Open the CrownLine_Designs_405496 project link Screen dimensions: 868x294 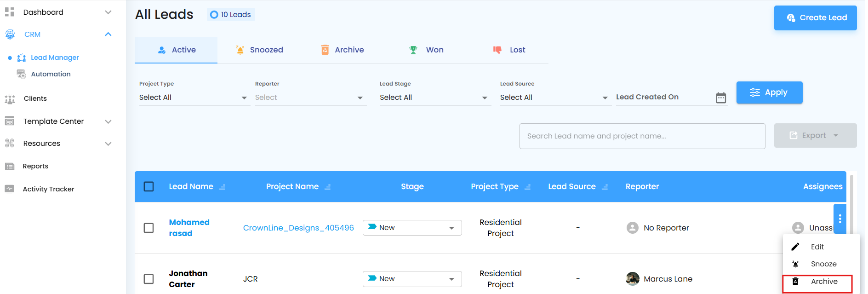pyautogui.click(x=298, y=228)
